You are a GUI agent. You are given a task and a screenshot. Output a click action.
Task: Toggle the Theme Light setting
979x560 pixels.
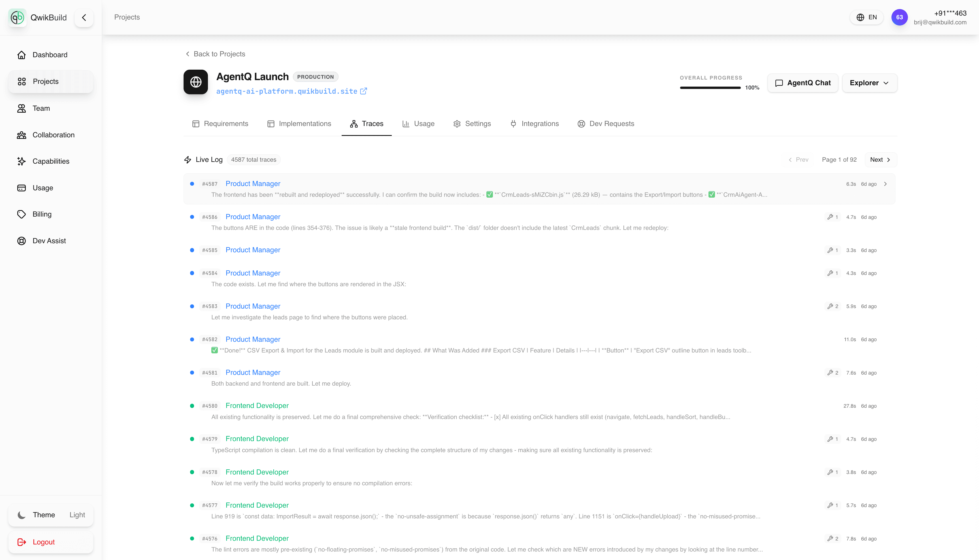51,515
